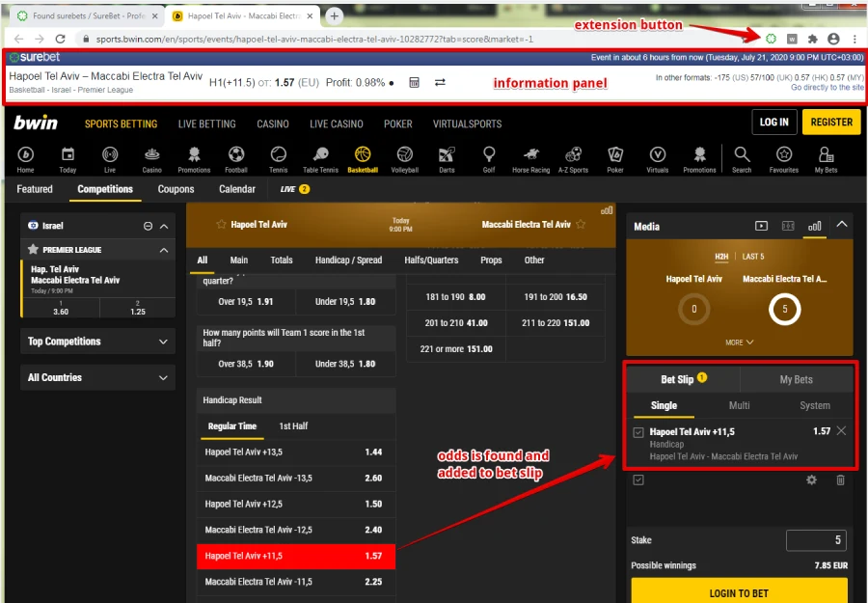Open the MORE dropdown under H2H stats

tap(739, 342)
